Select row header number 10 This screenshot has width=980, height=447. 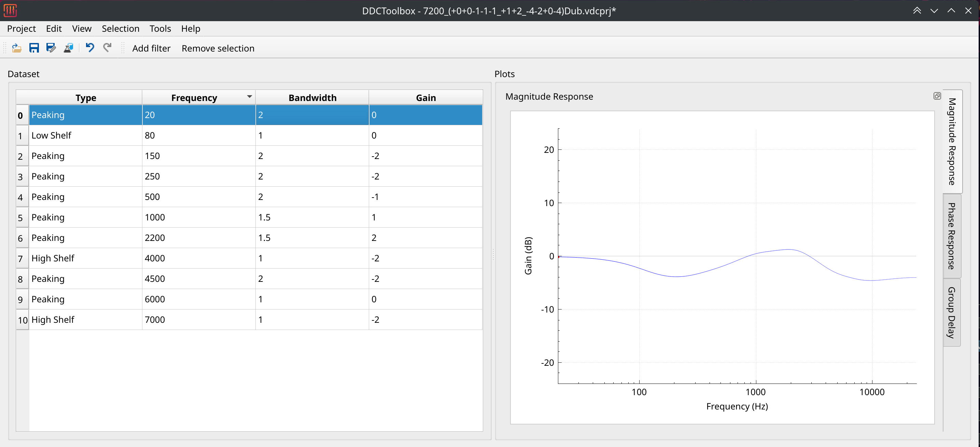[23, 320]
